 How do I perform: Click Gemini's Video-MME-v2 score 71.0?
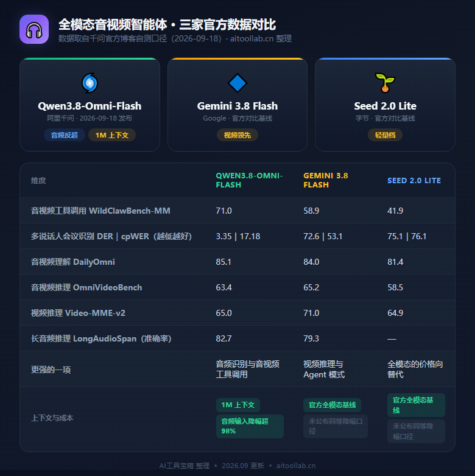click(311, 313)
